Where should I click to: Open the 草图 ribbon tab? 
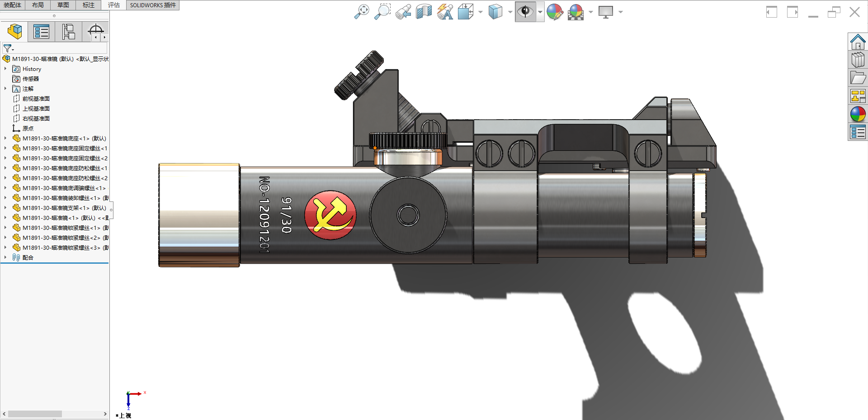point(63,5)
